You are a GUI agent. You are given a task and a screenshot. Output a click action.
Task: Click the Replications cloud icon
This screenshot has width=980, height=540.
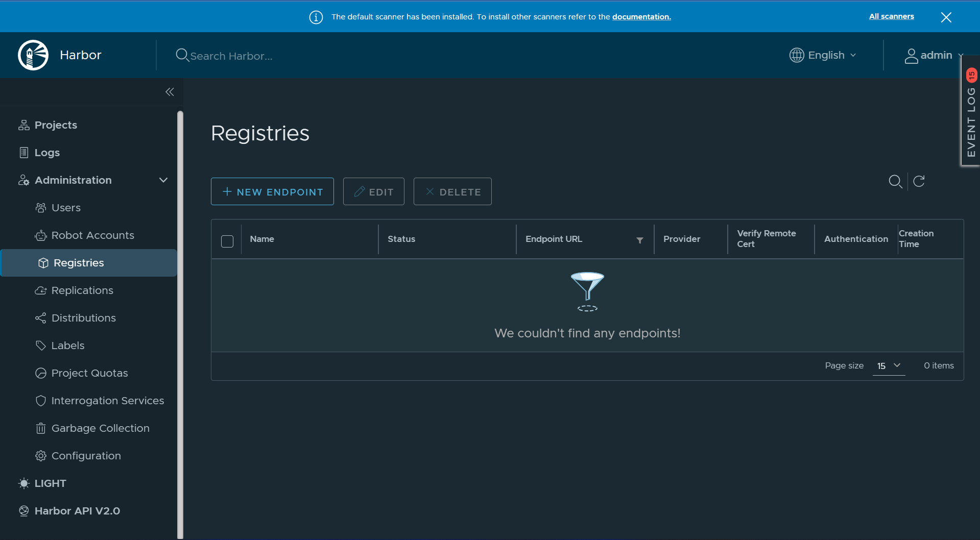click(41, 290)
